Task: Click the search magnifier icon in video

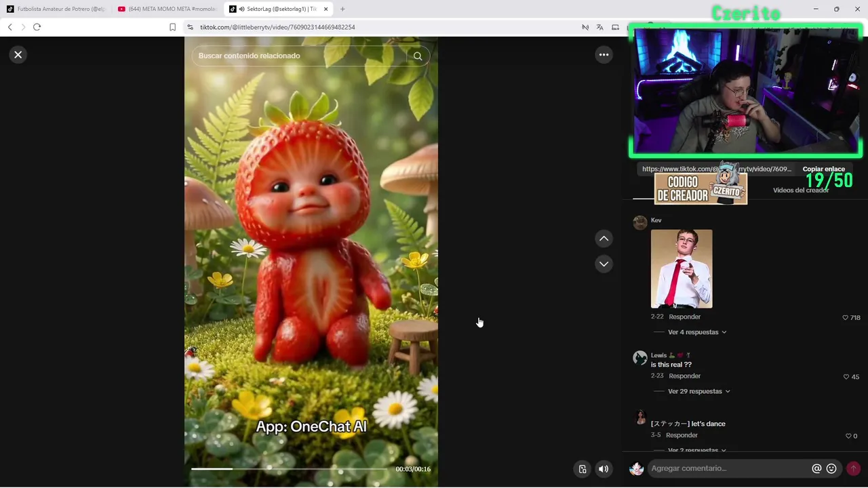Action: (418, 56)
